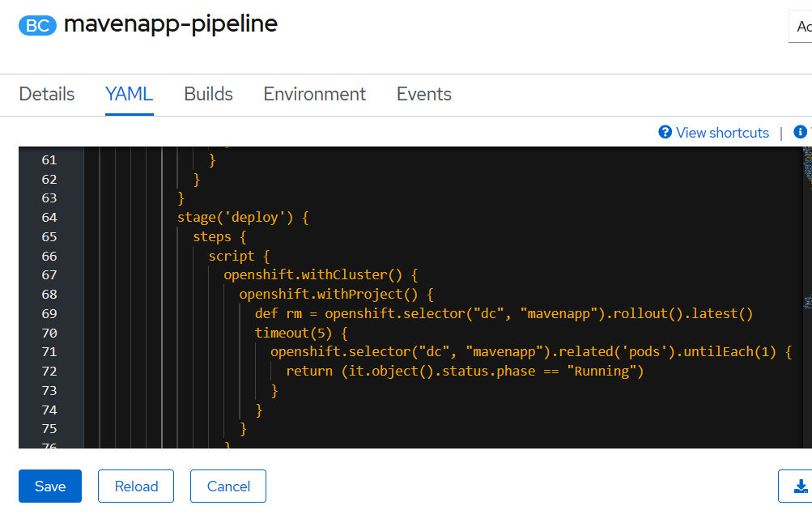Click the mavenapp-pipeline page title
The width and height of the screenshot is (812, 514).
point(170,24)
